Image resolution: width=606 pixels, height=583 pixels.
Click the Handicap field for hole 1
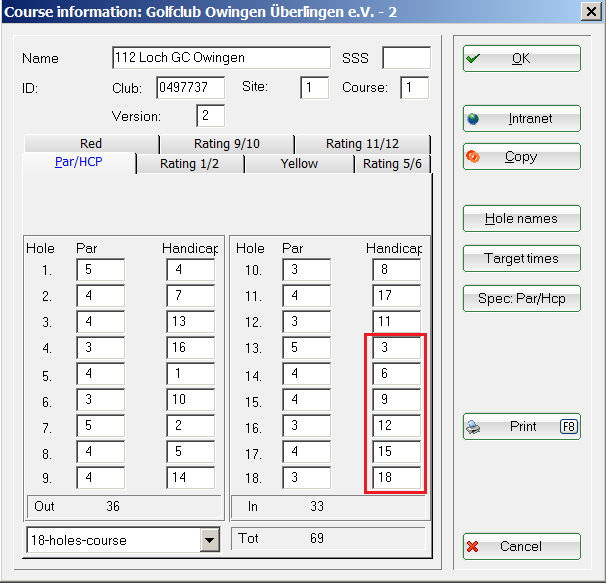tap(191, 269)
